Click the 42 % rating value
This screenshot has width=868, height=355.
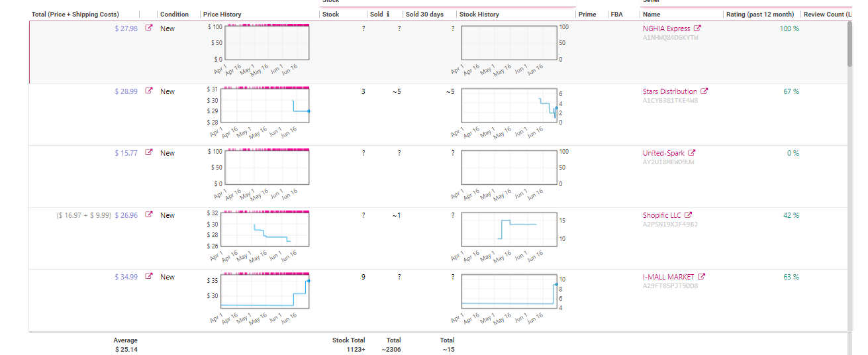click(x=791, y=215)
